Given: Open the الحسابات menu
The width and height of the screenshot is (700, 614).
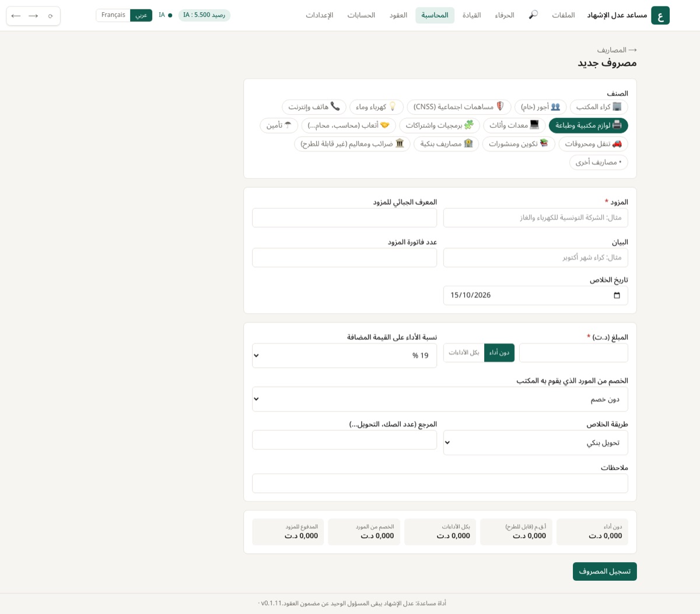Looking at the screenshot, I should (x=361, y=15).
